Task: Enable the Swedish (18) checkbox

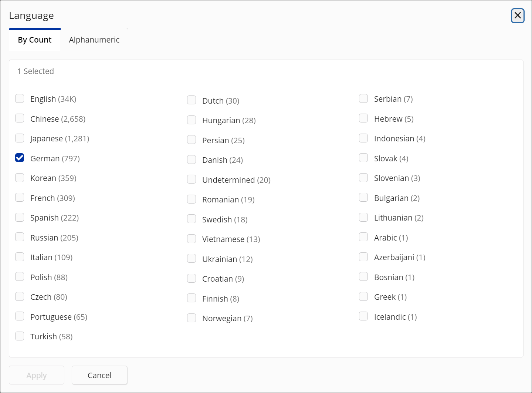Action: pos(192,219)
